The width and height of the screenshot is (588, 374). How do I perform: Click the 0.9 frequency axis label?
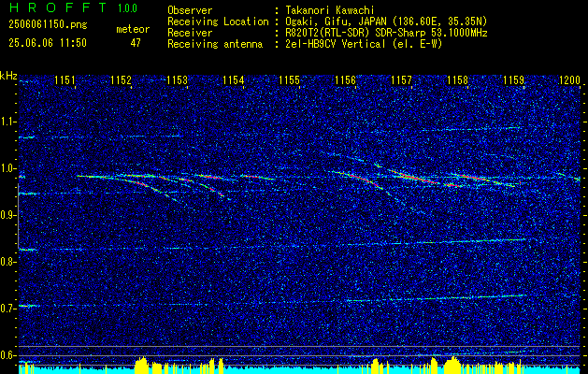pos(8,215)
